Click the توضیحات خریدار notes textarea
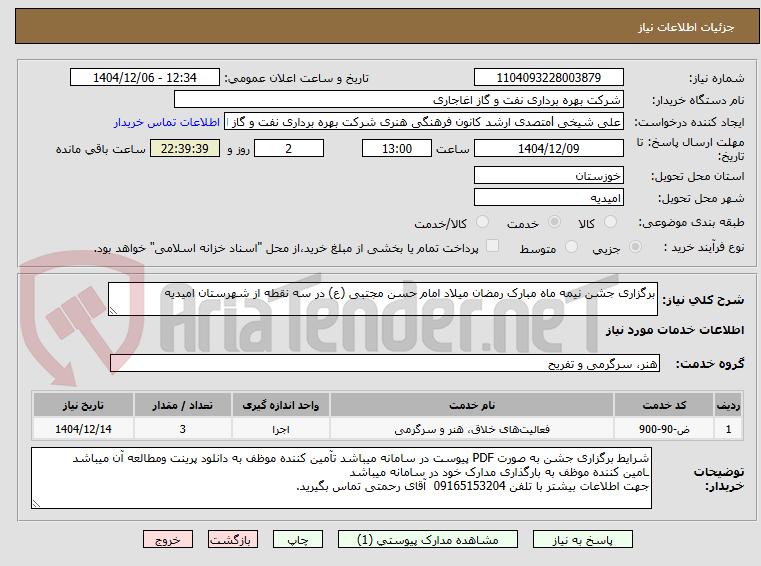The height and width of the screenshot is (566, 761). (x=341, y=478)
